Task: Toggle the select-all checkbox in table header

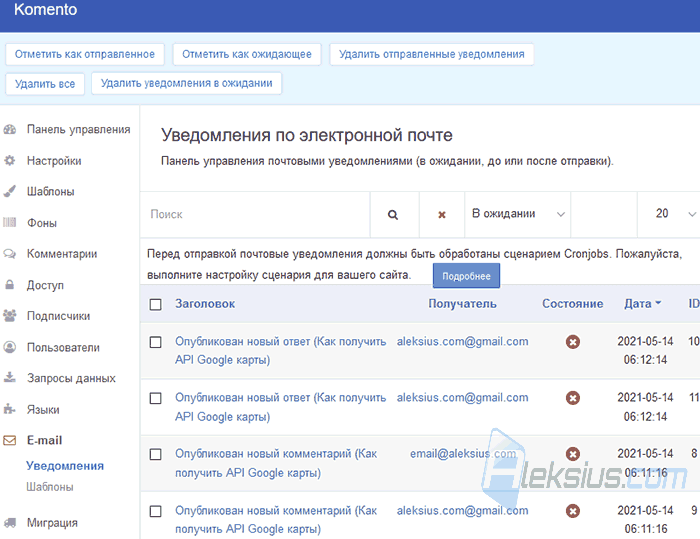Action: pos(155,305)
